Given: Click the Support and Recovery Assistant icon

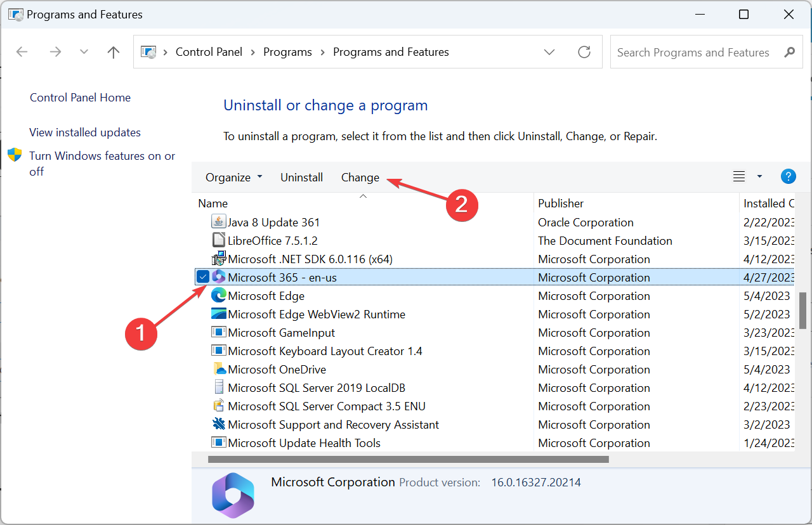Looking at the screenshot, I should (x=219, y=424).
